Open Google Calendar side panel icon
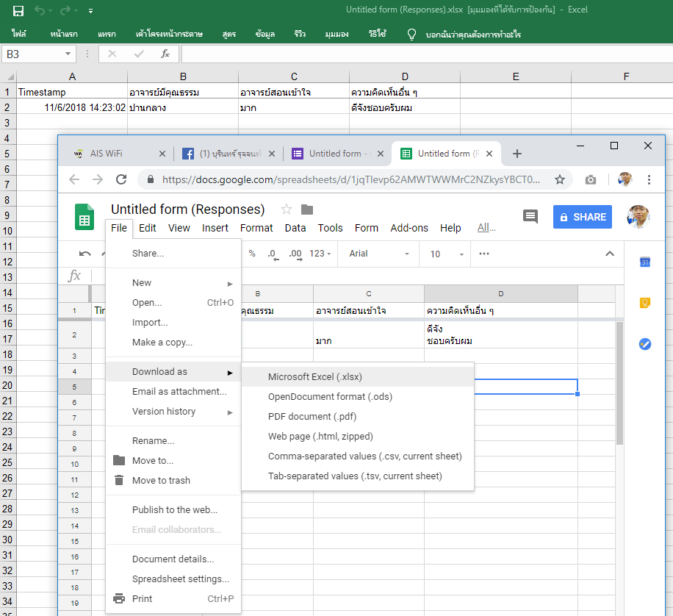This screenshot has width=673, height=616. (645, 262)
